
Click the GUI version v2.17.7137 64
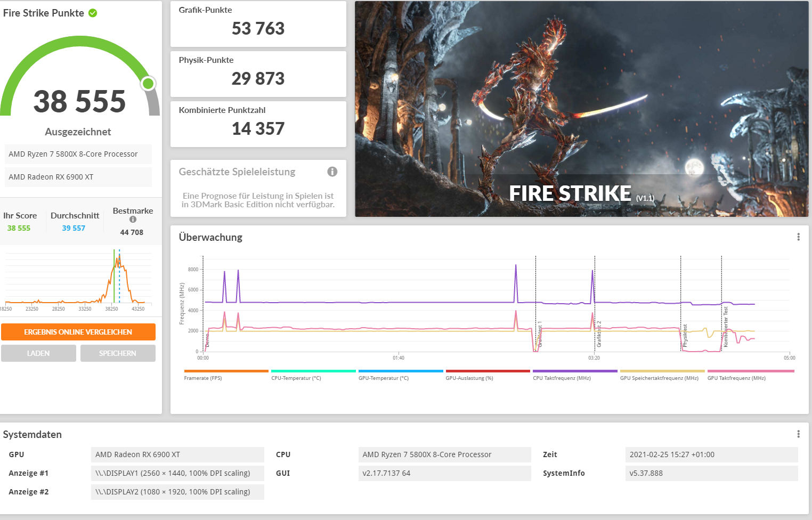[x=445, y=473]
